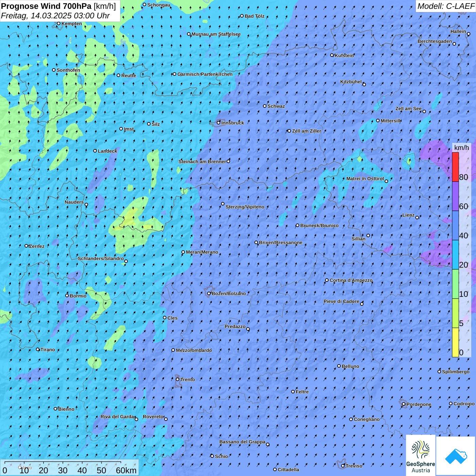Click the Kempten city marker
476x476 pixels.
[x=59, y=23]
